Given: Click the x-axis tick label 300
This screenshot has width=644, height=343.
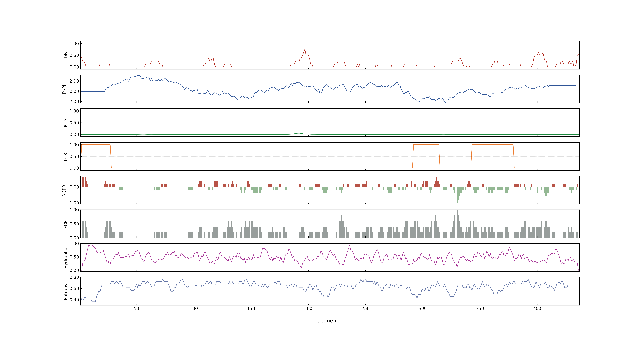Looking at the screenshot, I should 423,309.
